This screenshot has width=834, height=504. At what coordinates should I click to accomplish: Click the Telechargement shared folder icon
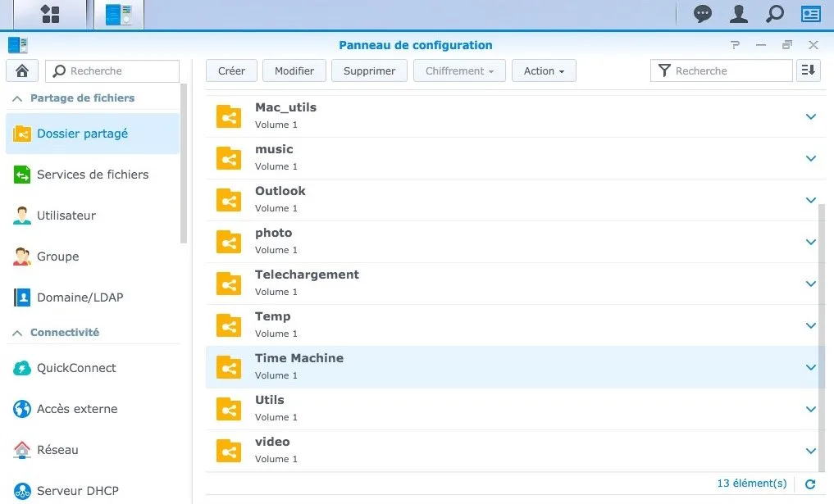point(229,284)
